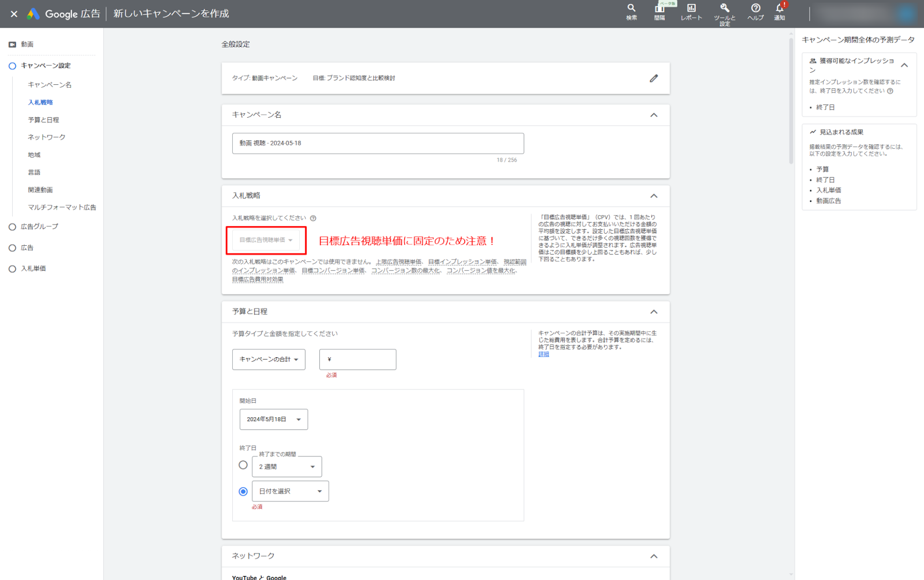Collapse the ネットワーク section
Viewport: 924px width, 580px height.
(x=654, y=556)
